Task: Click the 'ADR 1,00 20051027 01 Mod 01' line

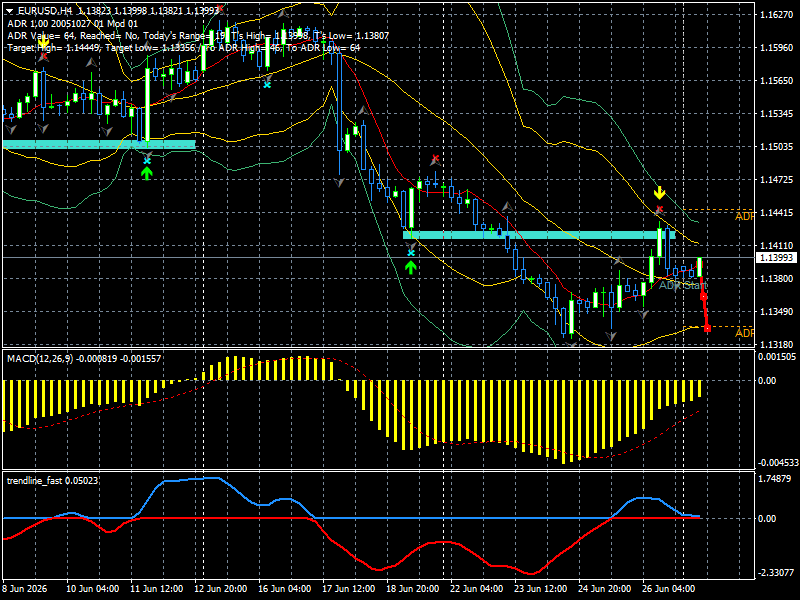Action: click(x=72, y=23)
